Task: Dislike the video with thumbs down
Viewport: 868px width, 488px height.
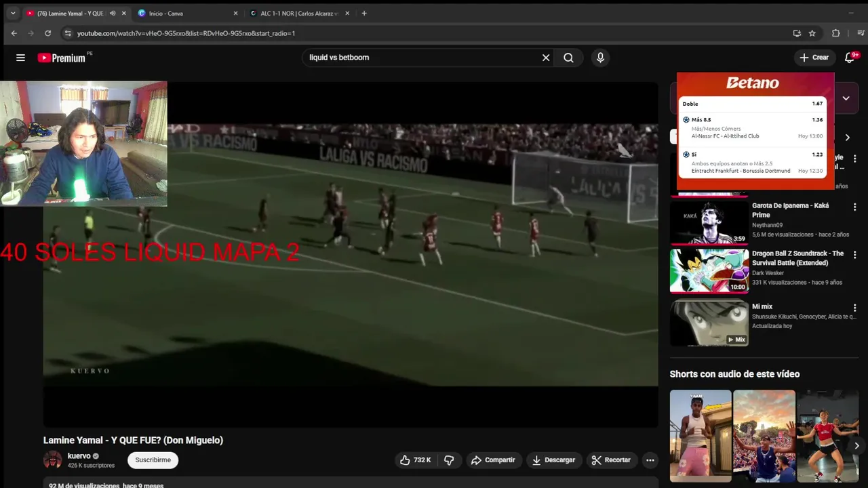Action: pyautogui.click(x=449, y=460)
